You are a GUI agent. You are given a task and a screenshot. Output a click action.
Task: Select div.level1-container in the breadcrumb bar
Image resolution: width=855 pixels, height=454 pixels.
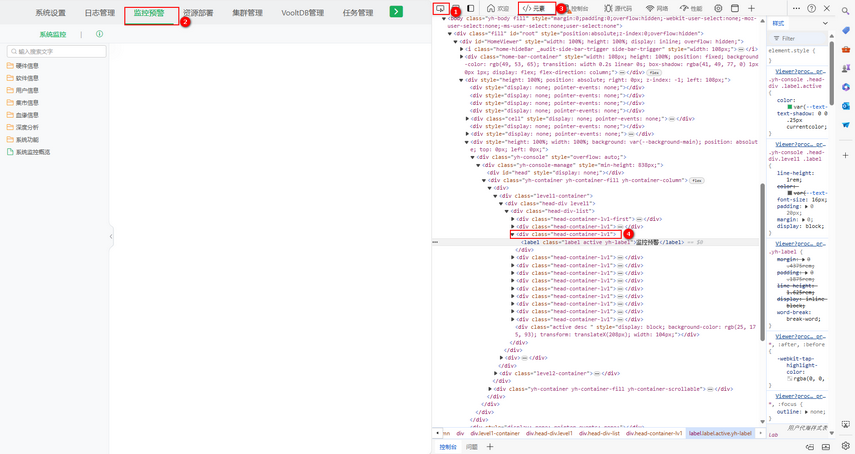[x=495, y=433]
